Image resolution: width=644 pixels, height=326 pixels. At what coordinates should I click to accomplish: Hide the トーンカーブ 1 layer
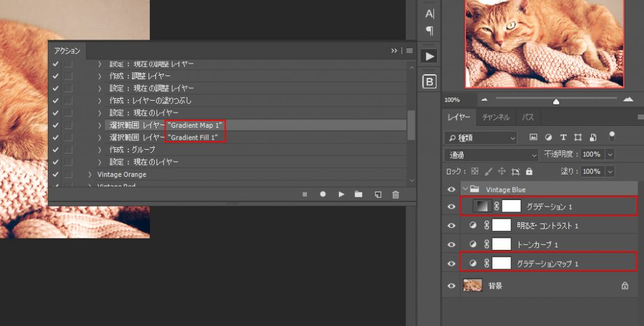(x=452, y=245)
